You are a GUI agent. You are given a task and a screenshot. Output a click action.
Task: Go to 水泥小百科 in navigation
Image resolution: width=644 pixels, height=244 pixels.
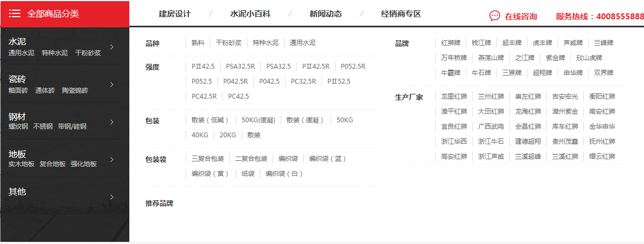(250, 14)
